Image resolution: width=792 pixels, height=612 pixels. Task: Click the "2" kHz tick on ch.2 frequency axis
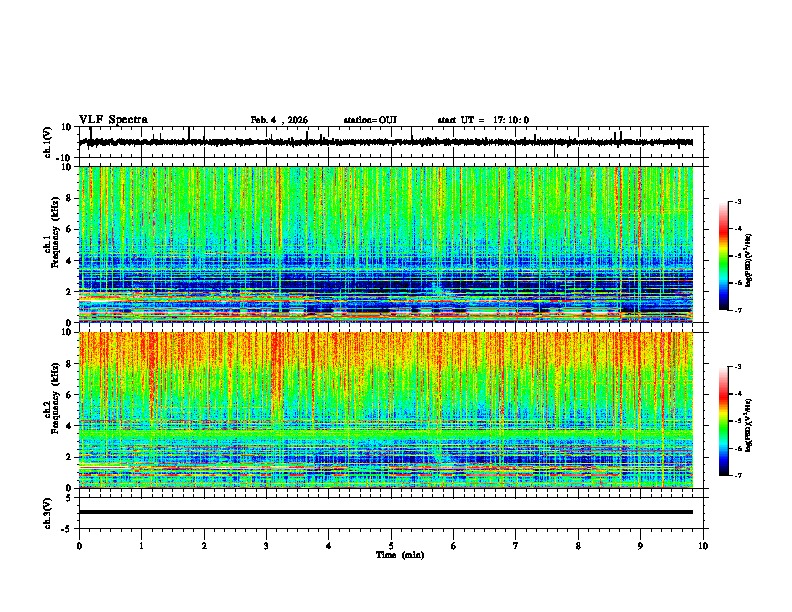click(x=69, y=457)
